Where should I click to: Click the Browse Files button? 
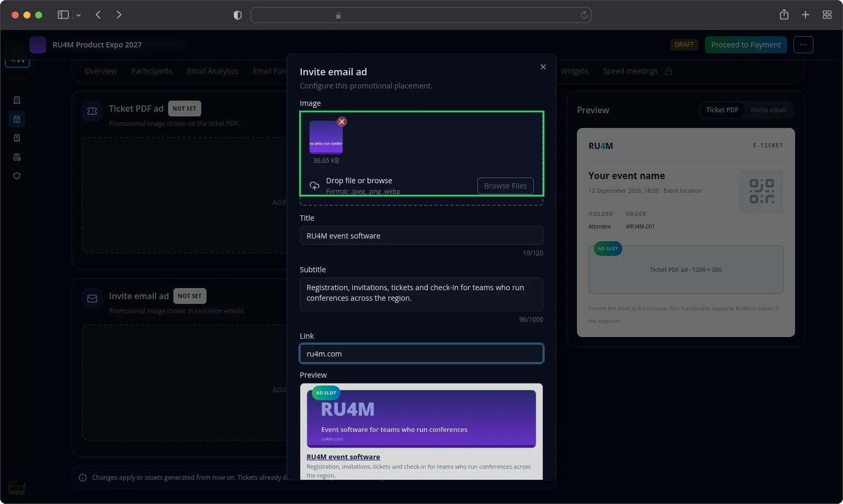[x=505, y=186]
